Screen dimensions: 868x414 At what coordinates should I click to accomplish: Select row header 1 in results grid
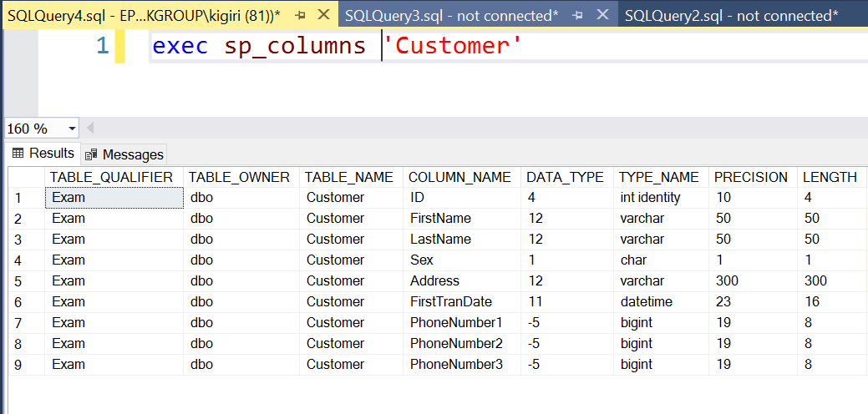26,198
